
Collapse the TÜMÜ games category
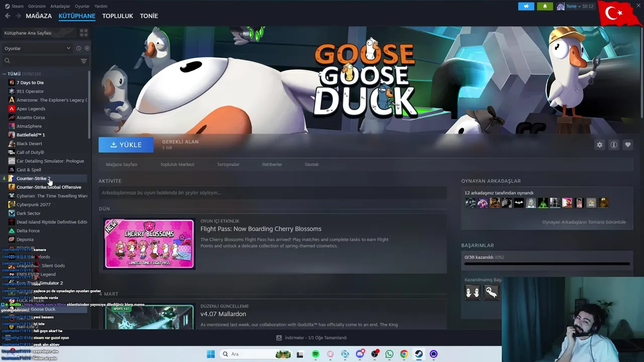pyautogui.click(x=5, y=74)
